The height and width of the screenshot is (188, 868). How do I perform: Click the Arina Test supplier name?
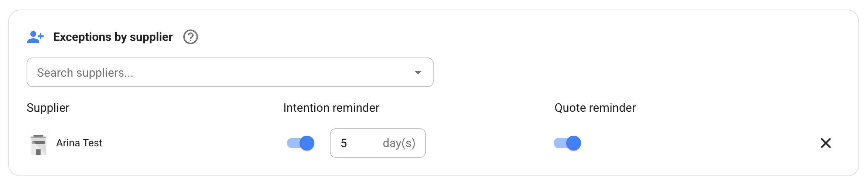(x=79, y=143)
